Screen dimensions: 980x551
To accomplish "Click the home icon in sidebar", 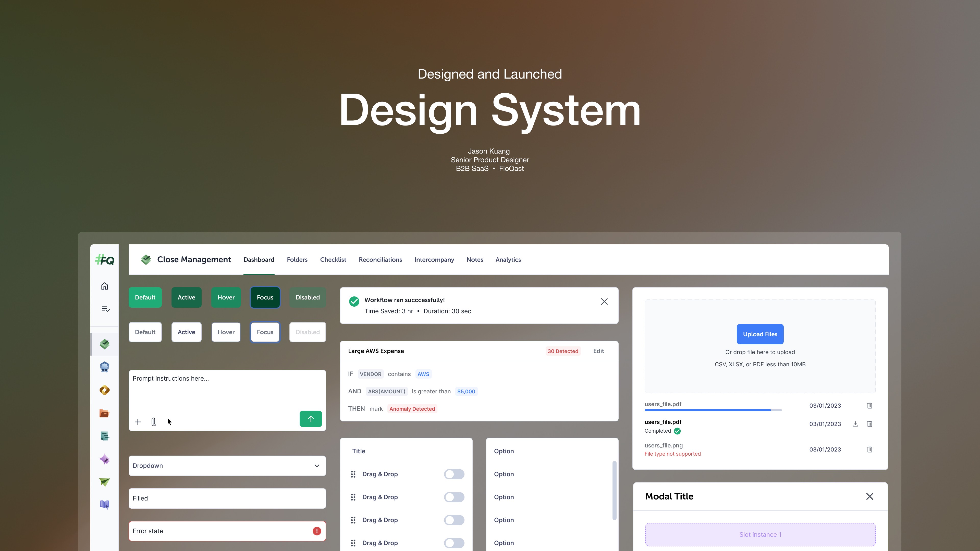I will coord(105,286).
